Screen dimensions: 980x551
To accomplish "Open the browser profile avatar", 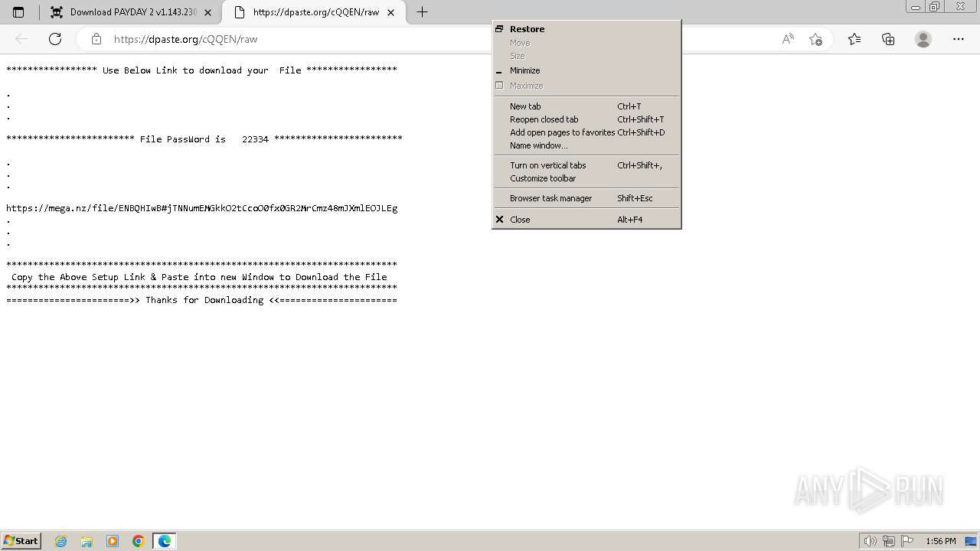I will [923, 39].
